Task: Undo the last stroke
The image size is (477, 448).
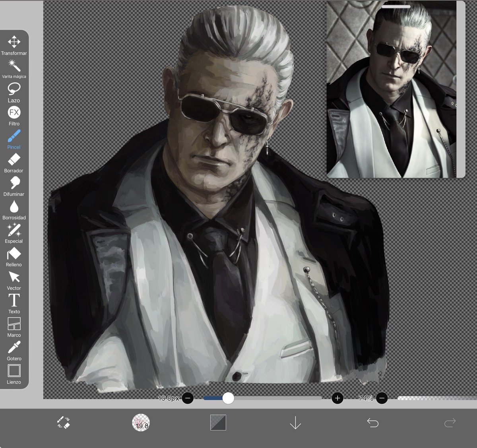Action: (x=372, y=423)
